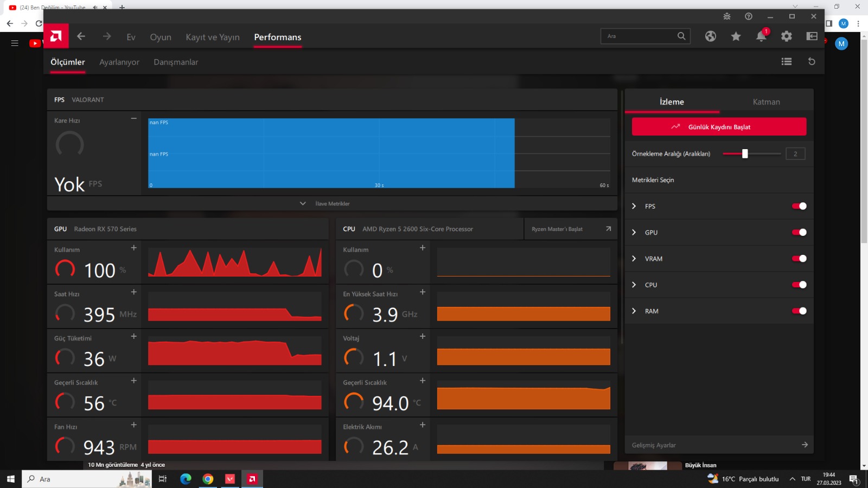Click the FPS history graph
Image resolution: width=868 pixels, height=488 pixels.
[379, 153]
